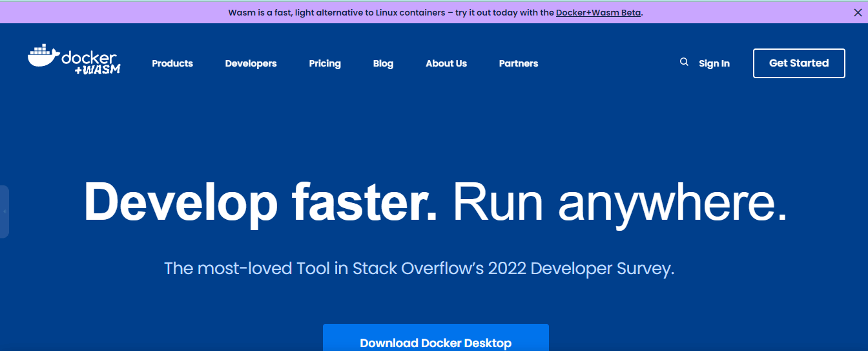Open the Developers menu
This screenshot has width=868, height=351.
[251, 63]
